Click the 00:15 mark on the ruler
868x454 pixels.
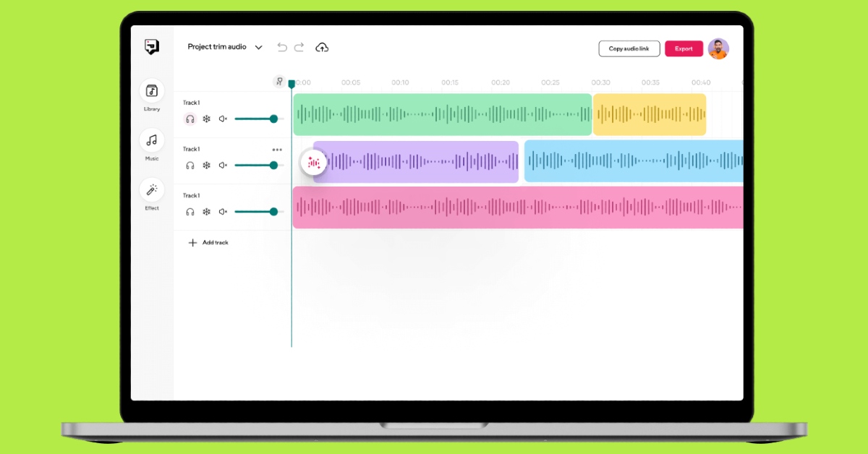click(450, 82)
